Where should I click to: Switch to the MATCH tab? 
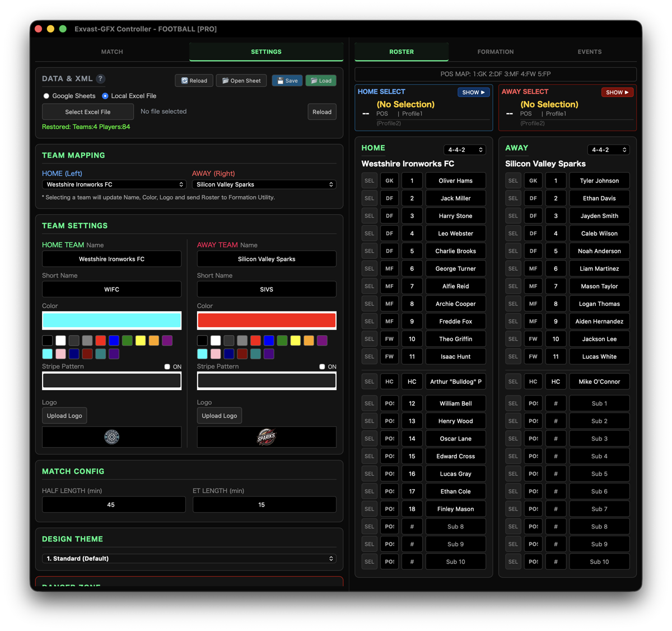[x=112, y=52]
